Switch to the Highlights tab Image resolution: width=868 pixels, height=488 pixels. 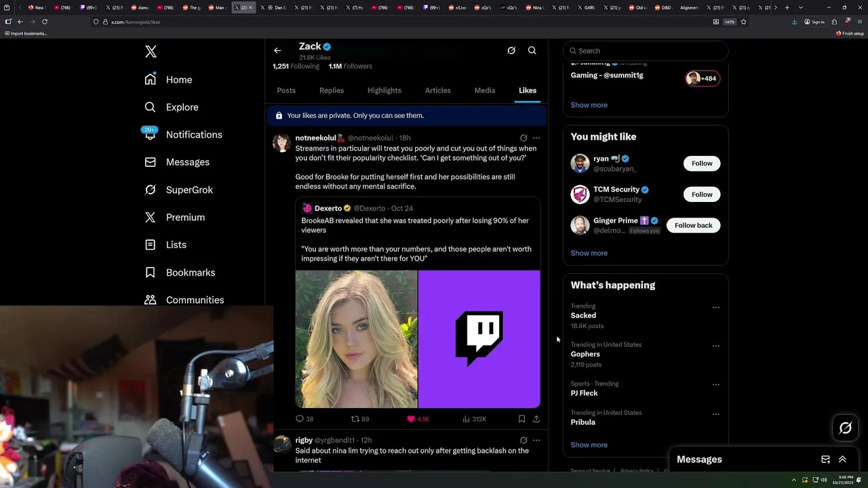tap(384, 90)
